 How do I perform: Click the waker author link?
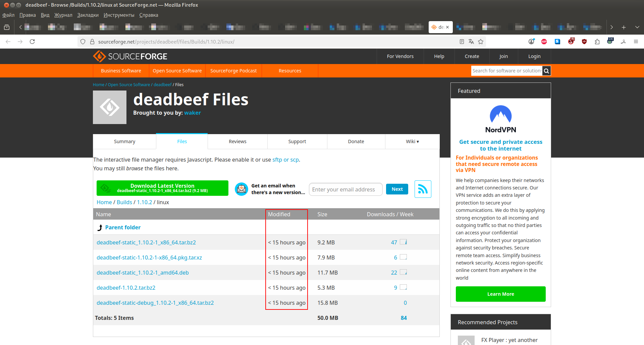click(x=193, y=113)
